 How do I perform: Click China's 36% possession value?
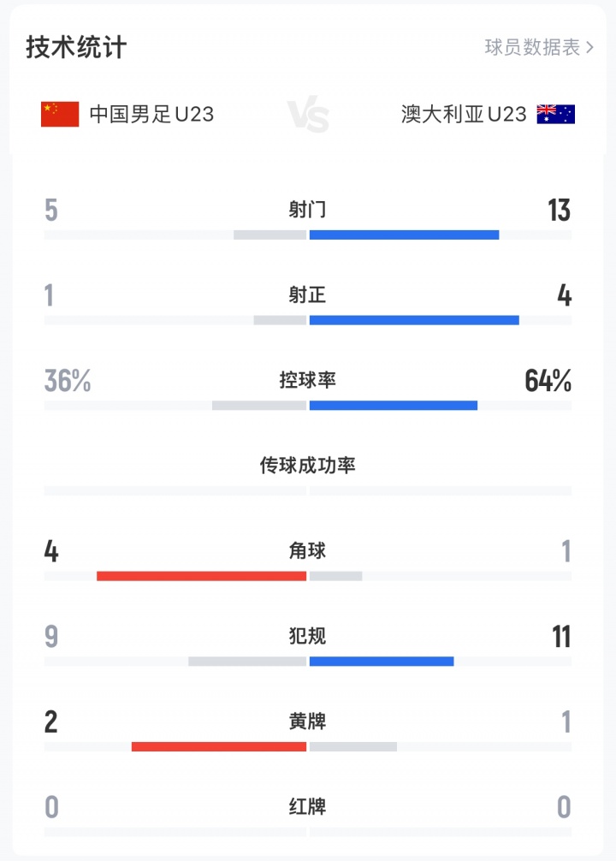click(68, 381)
